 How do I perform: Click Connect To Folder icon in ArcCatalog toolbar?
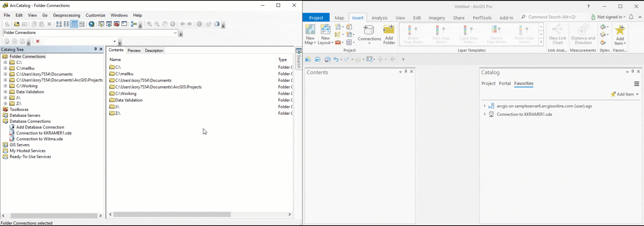pos(16,24)
